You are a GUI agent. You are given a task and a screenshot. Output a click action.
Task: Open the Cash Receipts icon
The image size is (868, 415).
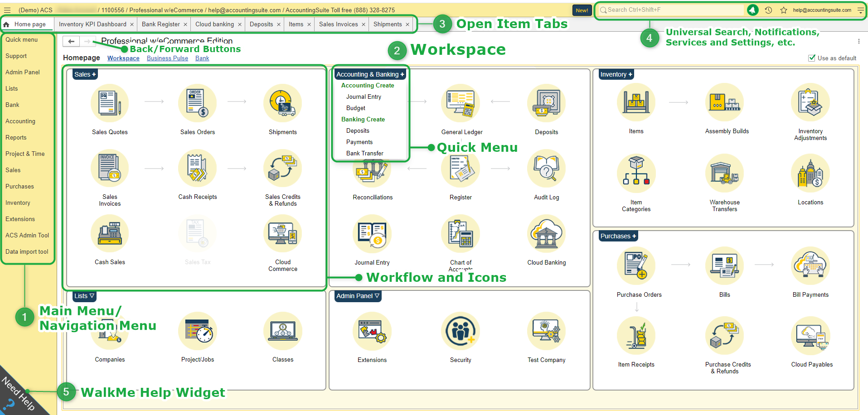(197, 169)
